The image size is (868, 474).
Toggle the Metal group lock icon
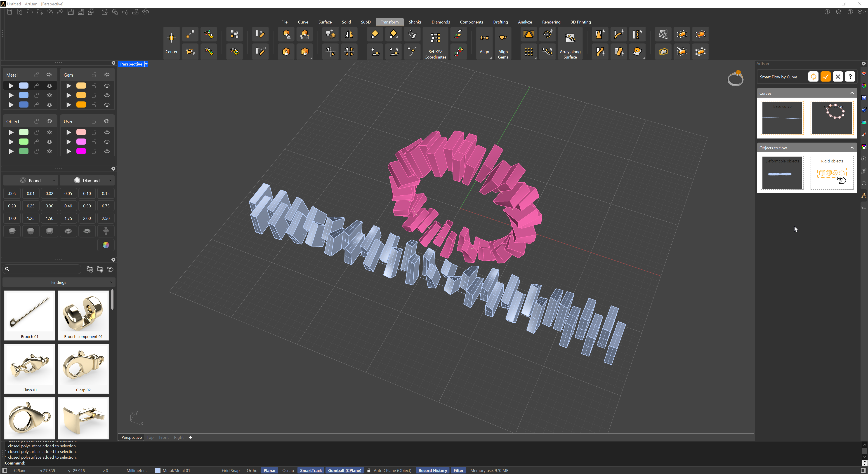click(x=36, y=75)
